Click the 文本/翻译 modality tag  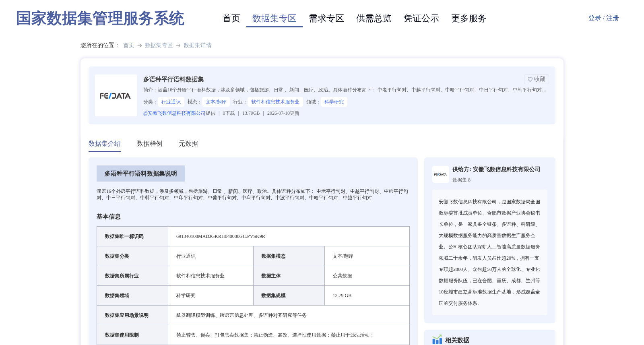pyautogui.click(x=216, y=102)
